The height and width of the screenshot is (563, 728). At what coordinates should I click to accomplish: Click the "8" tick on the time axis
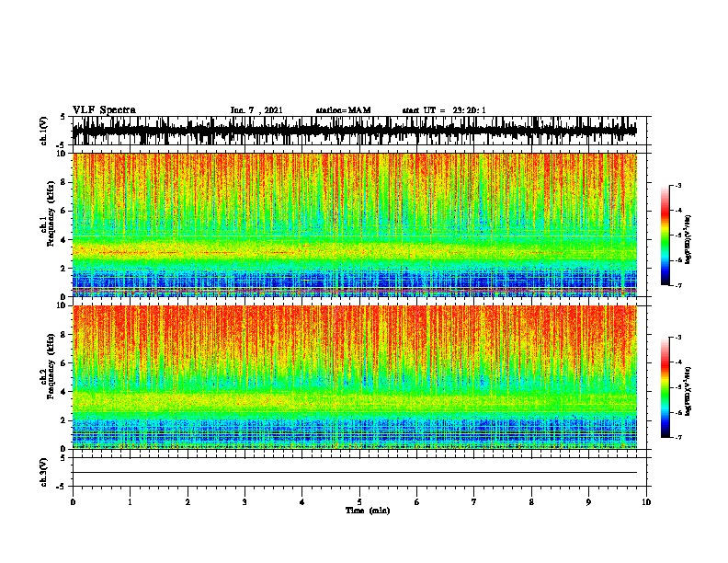click(x=531, y=502)
